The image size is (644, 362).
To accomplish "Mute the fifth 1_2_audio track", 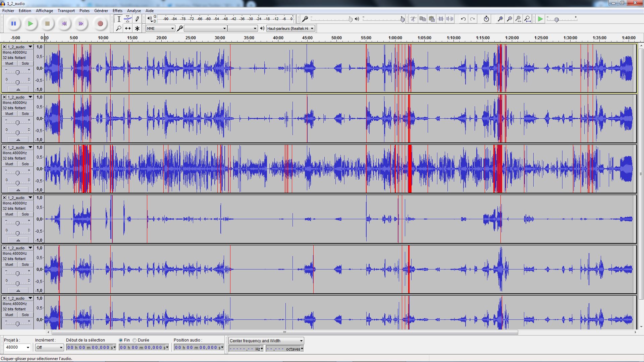I will click(x=9, y=264).
